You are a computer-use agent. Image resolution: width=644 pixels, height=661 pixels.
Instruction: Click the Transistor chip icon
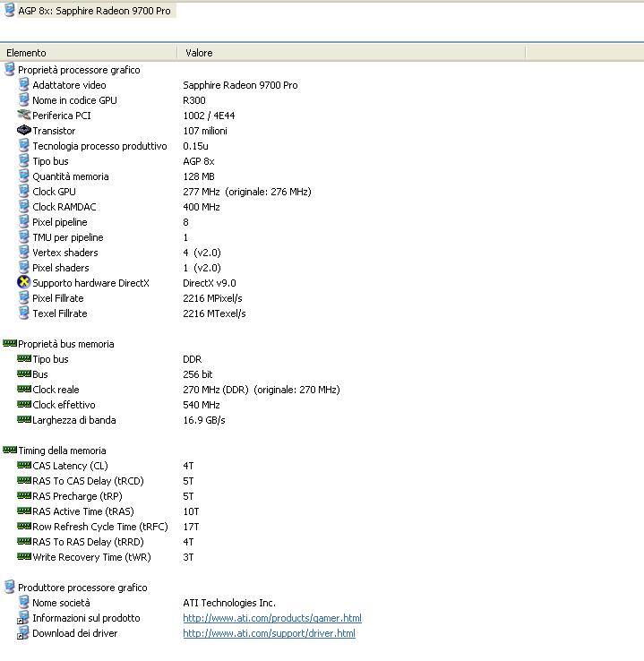click(24, 130)
